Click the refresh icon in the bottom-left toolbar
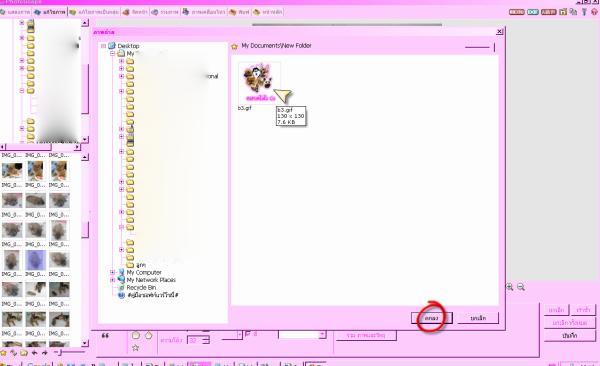Image resolution: width=600 pixels, height=366 pixels. [14, 353]
